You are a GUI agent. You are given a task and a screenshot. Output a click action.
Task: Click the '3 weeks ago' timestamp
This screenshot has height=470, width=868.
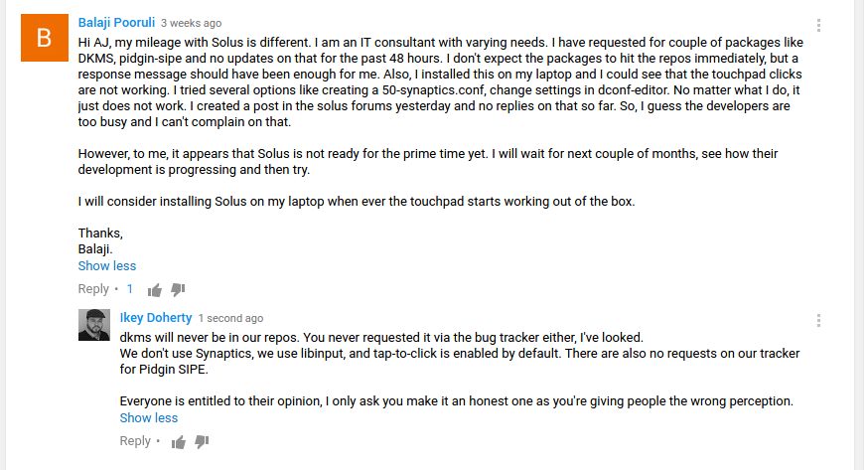192,23
